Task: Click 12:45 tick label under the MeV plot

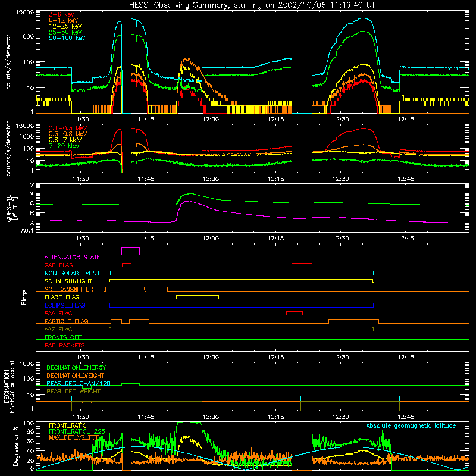Action: point(406,179)
